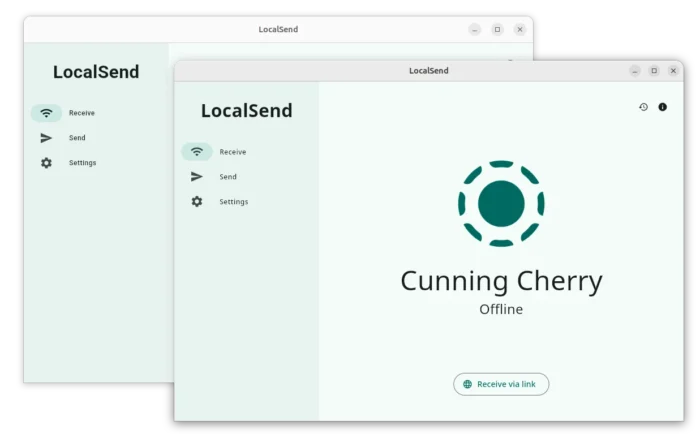Click the Cunning Cherry device name
This screenshot has width=700, height=434.
[x=501, y=281]
